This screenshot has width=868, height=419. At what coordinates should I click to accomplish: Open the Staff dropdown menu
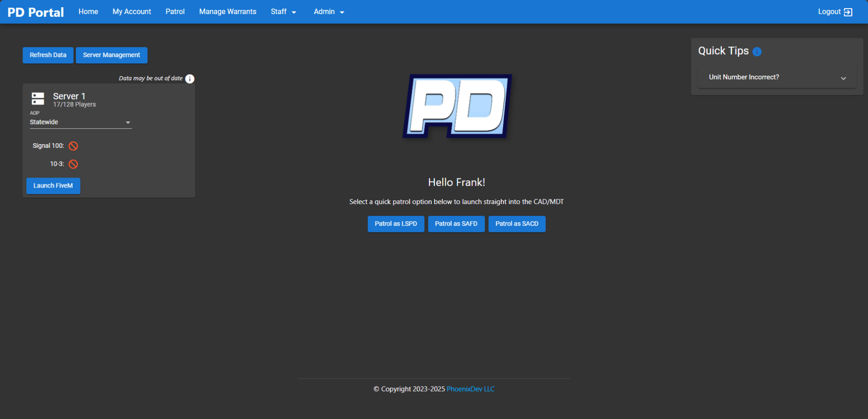tap(283, 11)
